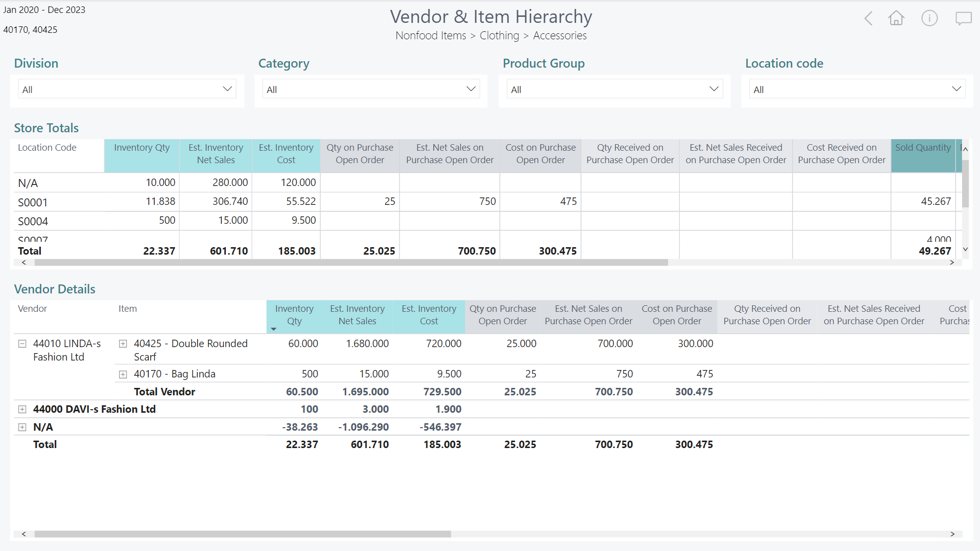This screenshot has height=551, width=980.
Task: Click the back arrow icon
Action: tap(869, 19)
